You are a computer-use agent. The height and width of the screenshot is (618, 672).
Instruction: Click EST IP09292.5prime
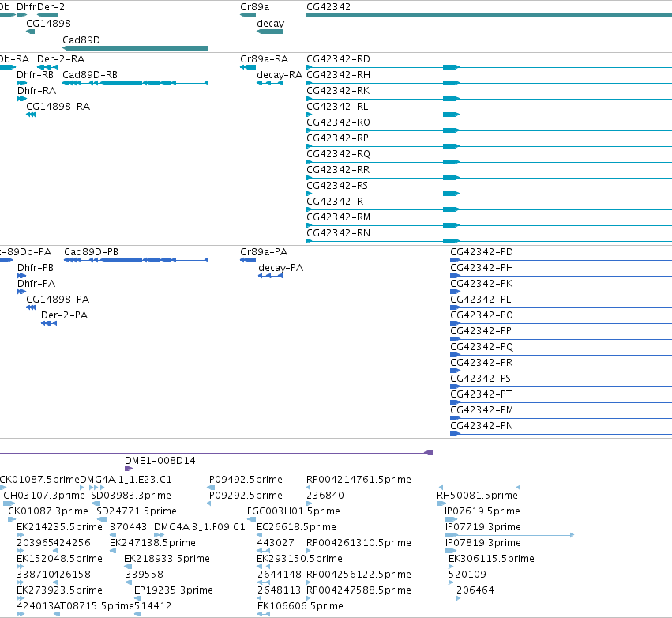pyautogui.click(x=245, y=496)
